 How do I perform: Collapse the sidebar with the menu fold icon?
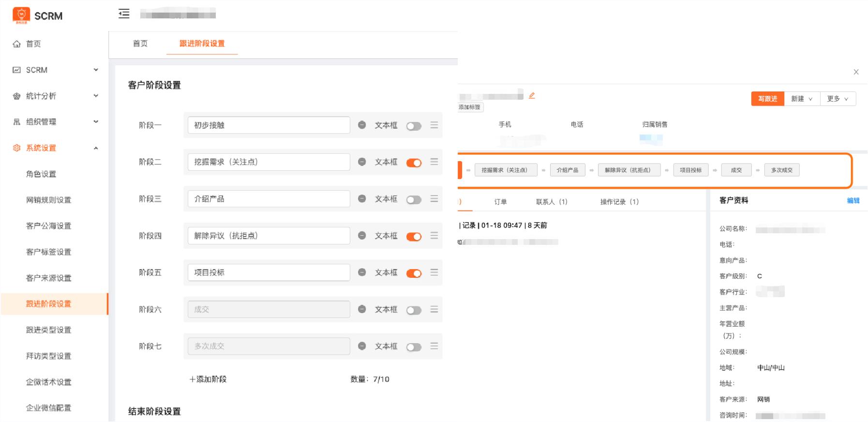click(x=124, y=14)
